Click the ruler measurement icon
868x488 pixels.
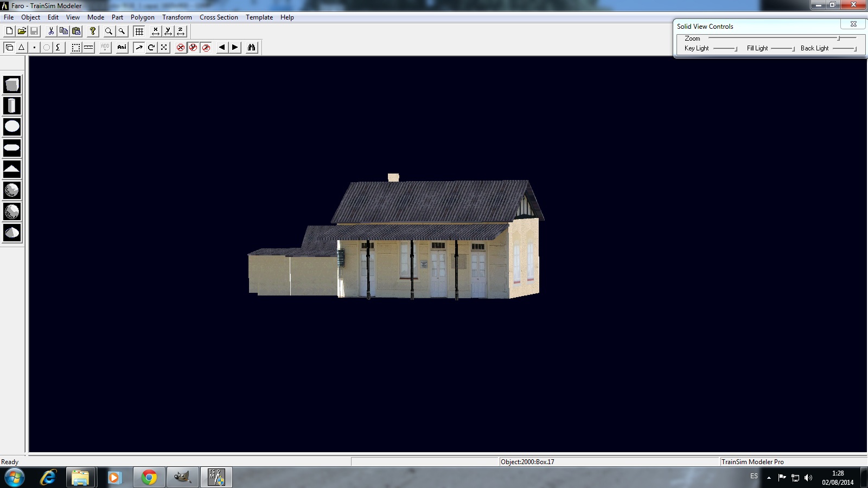(88, 48)
